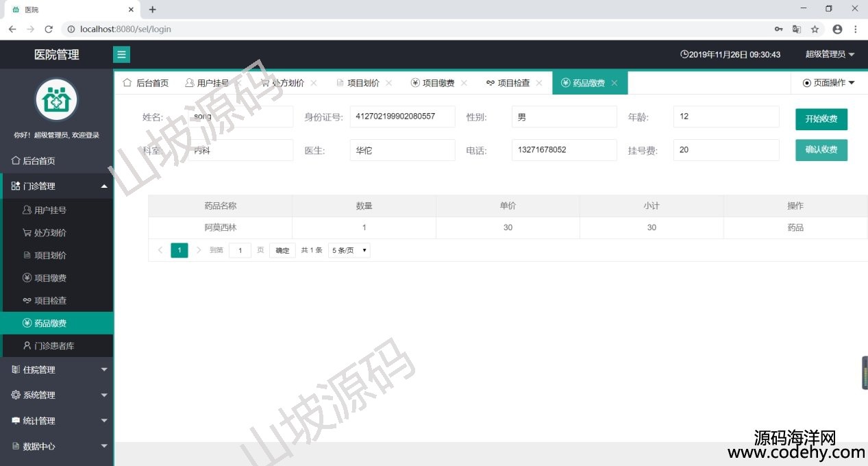The height and width of the screenshot is (466, 868).
Task: Open 项目检查 in sidebar
Action: point(57,300)
